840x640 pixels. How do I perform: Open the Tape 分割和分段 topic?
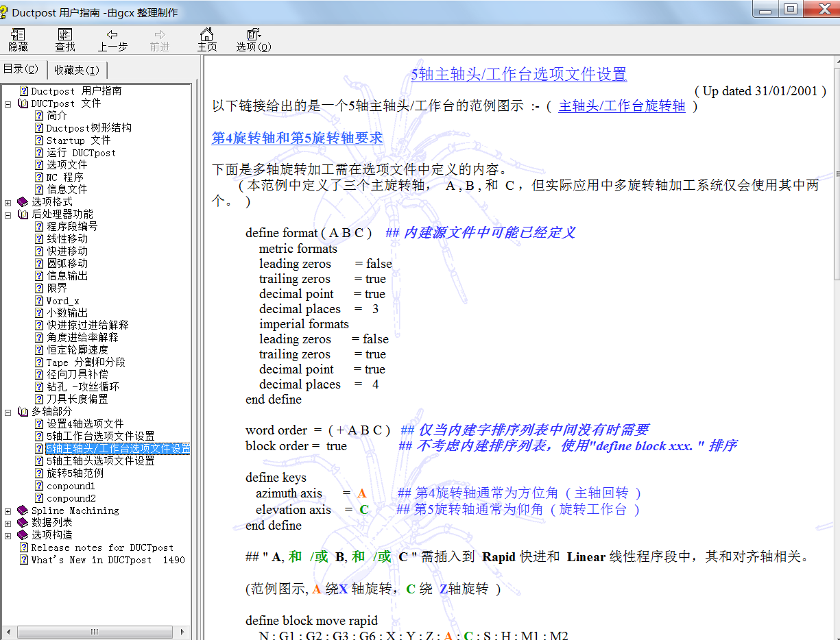pyautogui.click(x=86, y=362)
